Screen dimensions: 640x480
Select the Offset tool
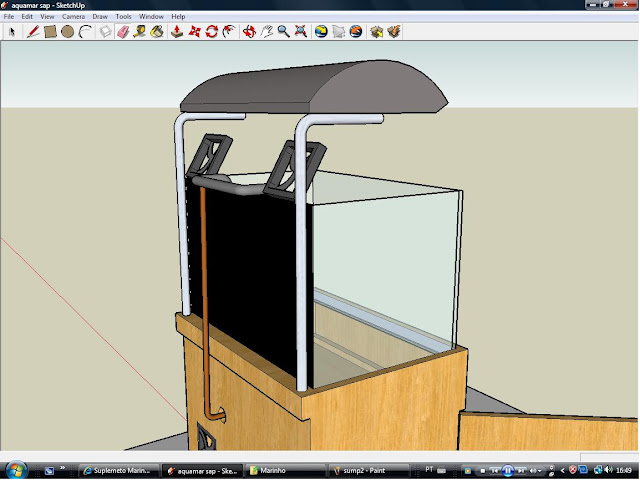(x=229, y=32)
